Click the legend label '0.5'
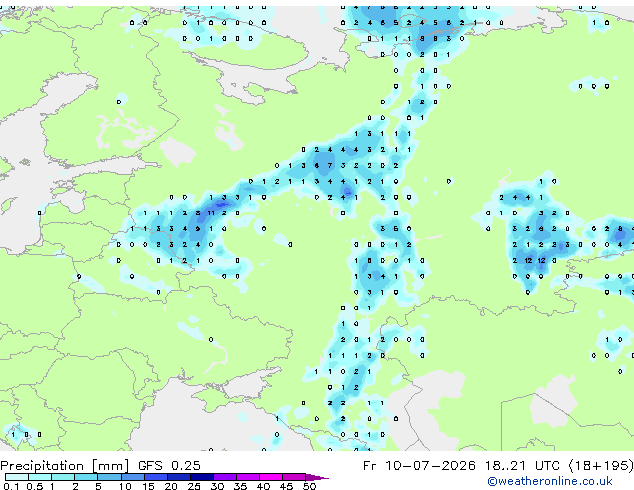This screenshot has height=490, width=634. coord(34,486)
